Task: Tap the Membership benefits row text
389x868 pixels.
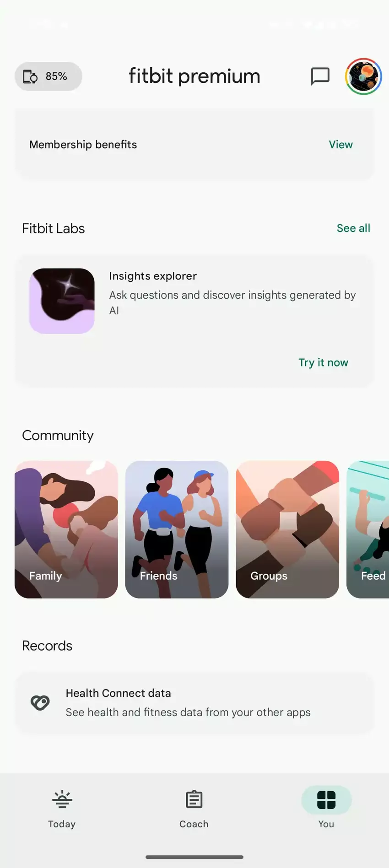Action: 83,145
